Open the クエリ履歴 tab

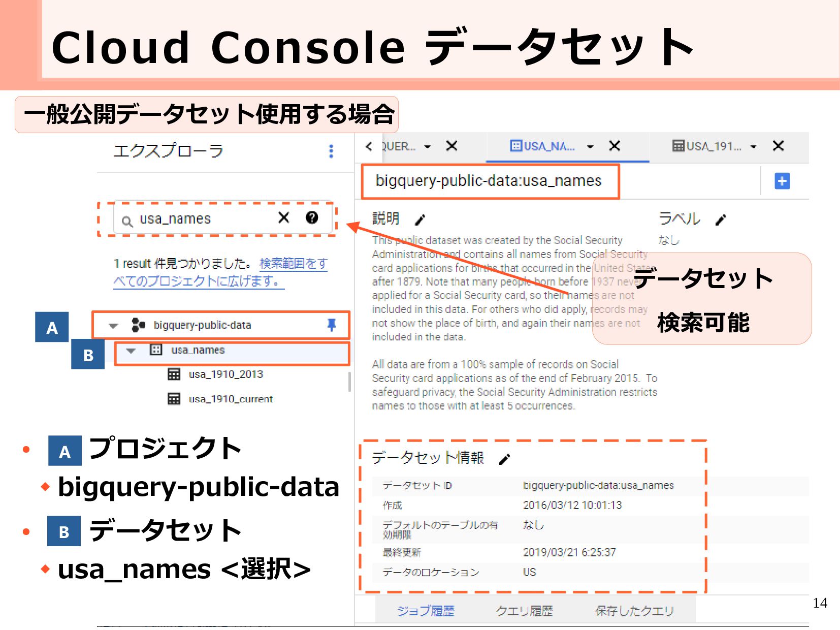coord(524,611)
